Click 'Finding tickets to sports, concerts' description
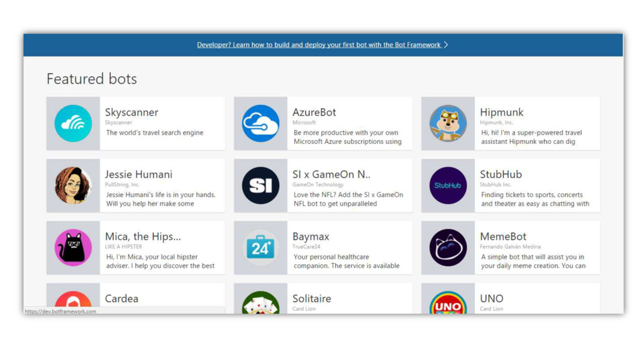Image resolution: width=644 pixels, height=362 pixels. point(535,199)
